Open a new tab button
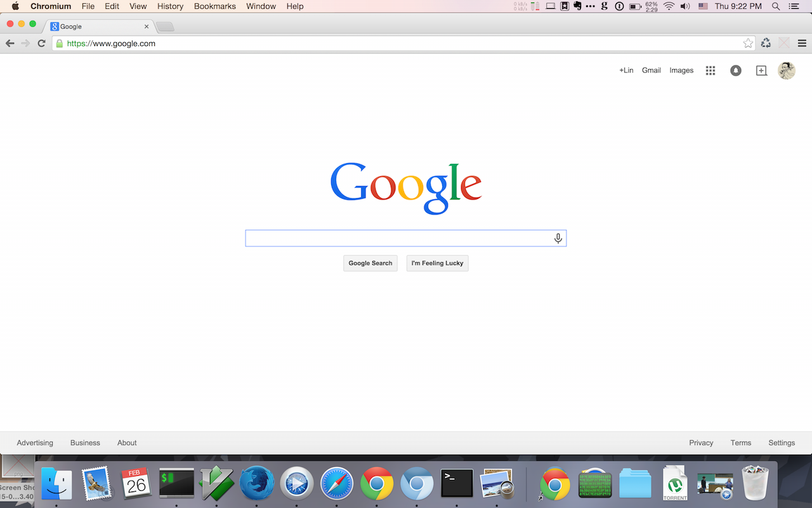This screenshot has width=812, height=508. (x=164, y=27)
